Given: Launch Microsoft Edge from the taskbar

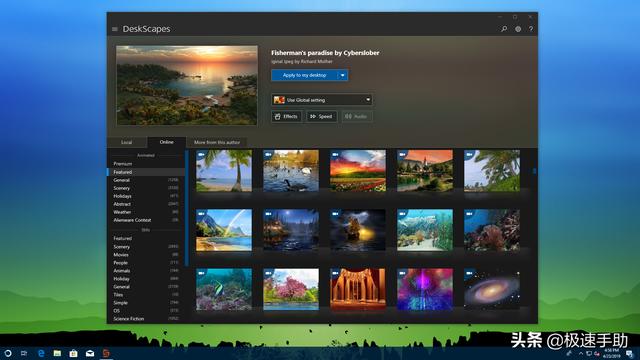Looking at the screenshot, I should (41, 353).
